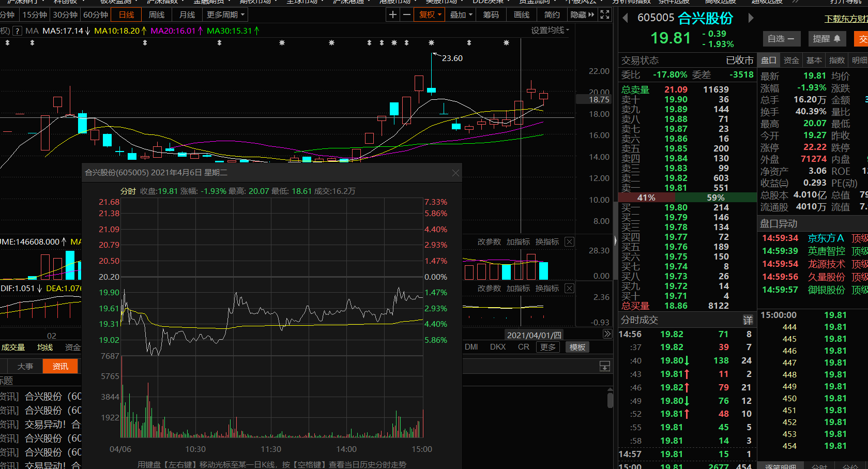Image resolution: width=868 pixels, height=469 pixels.
Task: Click the info marker star below 设置均线
Action: pos(506,43)
